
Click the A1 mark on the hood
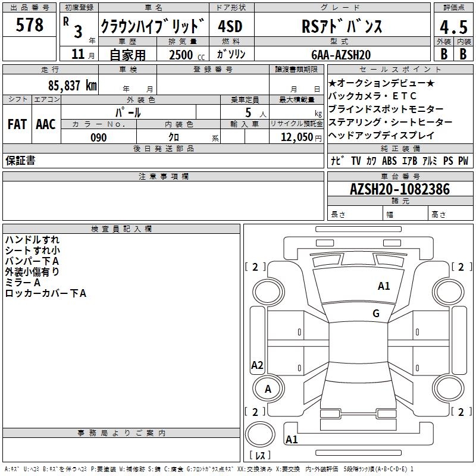point(384,286)
